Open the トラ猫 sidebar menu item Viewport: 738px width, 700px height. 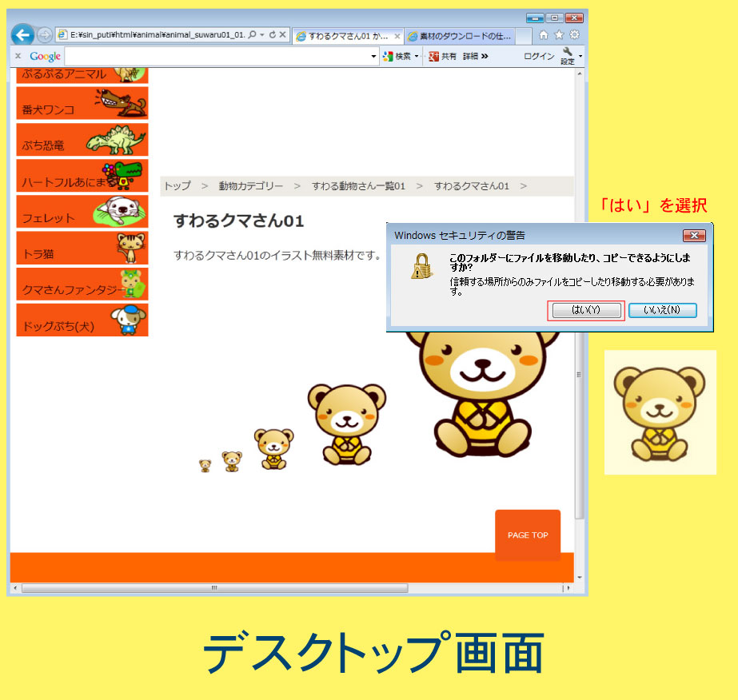pos(82,249)
